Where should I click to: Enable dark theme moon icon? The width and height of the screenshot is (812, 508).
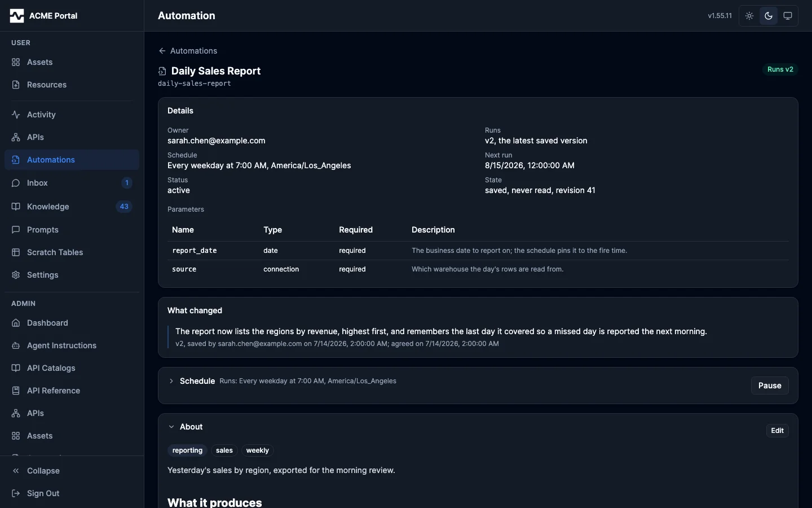[x=769, y=16]
